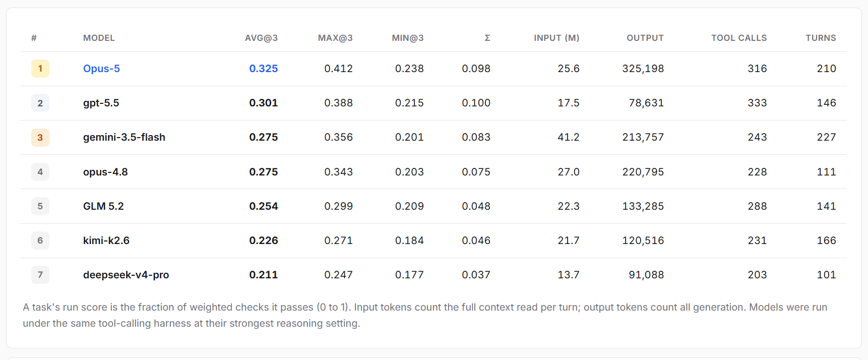868x360 pixels.
Task: Click the INPUT (M) column header
Action: [556, 38]
